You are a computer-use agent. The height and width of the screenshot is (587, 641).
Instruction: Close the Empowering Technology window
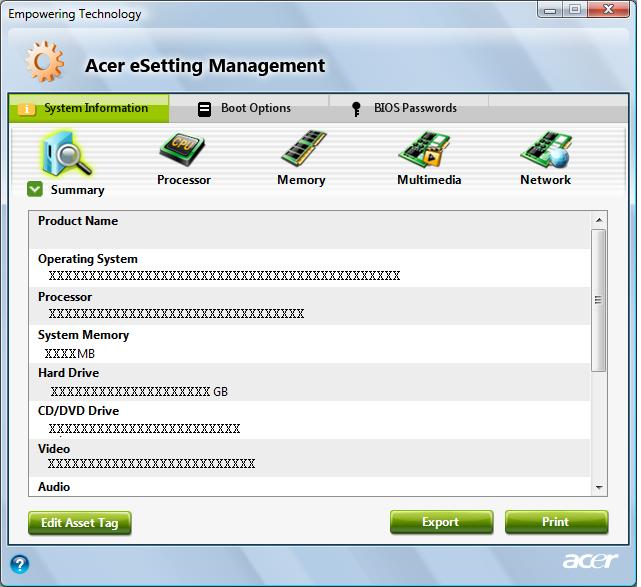pos(608,10)
